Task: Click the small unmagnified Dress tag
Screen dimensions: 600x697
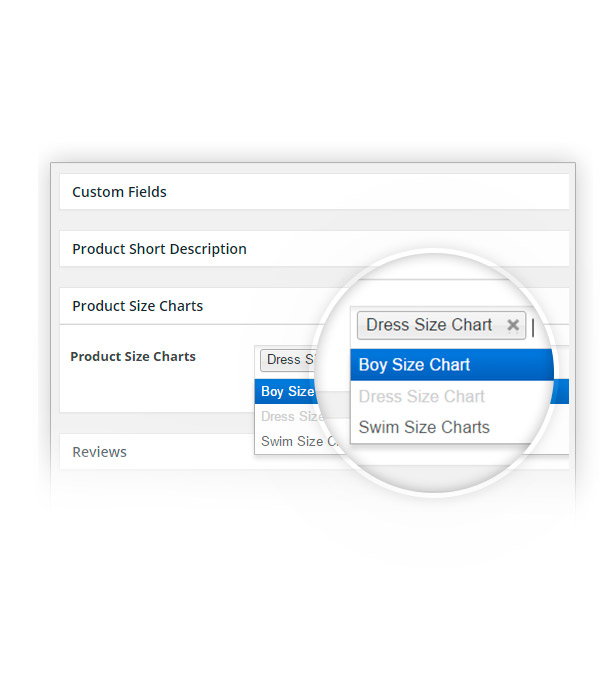Action: [x=287, y=360]
